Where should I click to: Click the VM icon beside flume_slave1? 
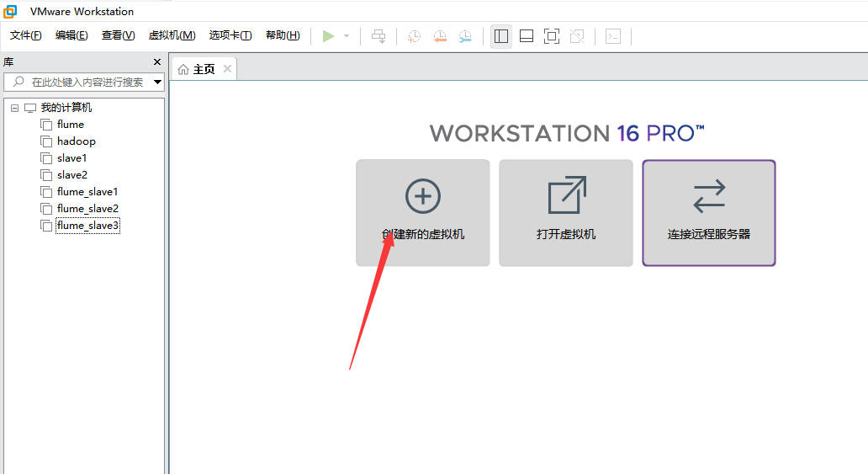tap(46, 192)
